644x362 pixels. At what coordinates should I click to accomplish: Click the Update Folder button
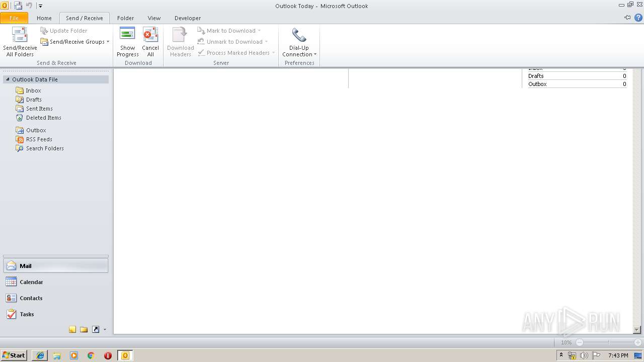[64, 31]
